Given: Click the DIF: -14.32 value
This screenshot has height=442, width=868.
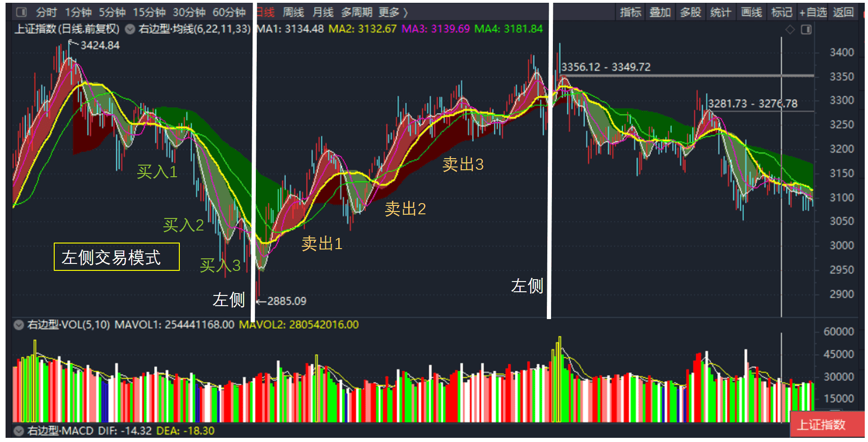Looking at the screenshot, I should pyautogui.click(x=125, y=431).
